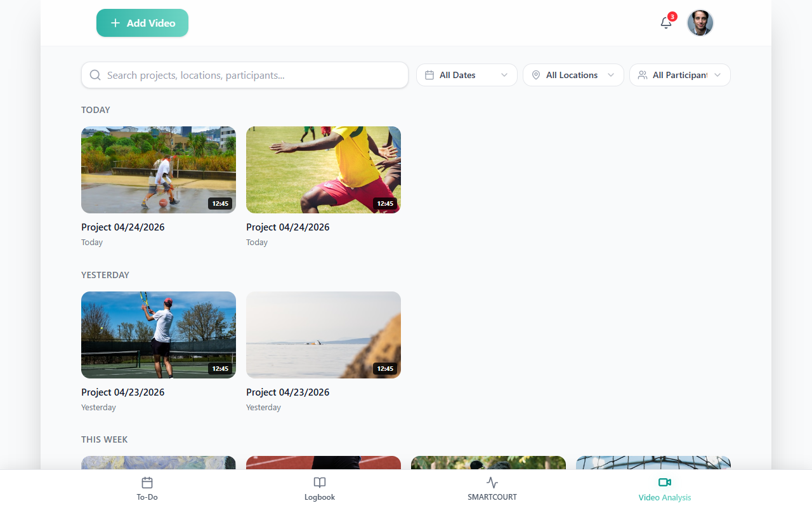This screenshot has width=812, height=508.
Task: Click the plus icon in Add Video
Action: point(115,23)
